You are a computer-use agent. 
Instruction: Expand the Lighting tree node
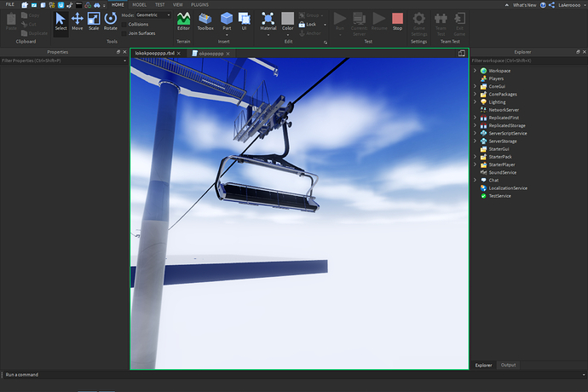click(x=475, y=102)
